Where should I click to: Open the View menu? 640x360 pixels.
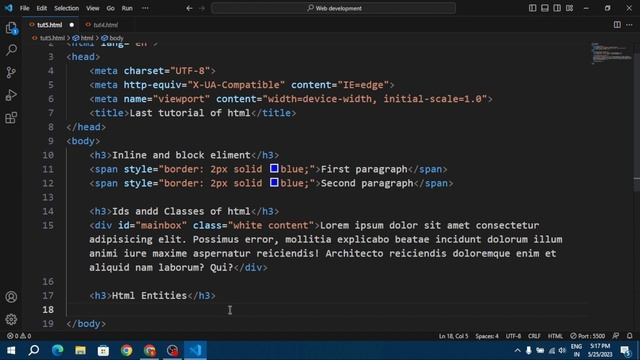point(93,8)
